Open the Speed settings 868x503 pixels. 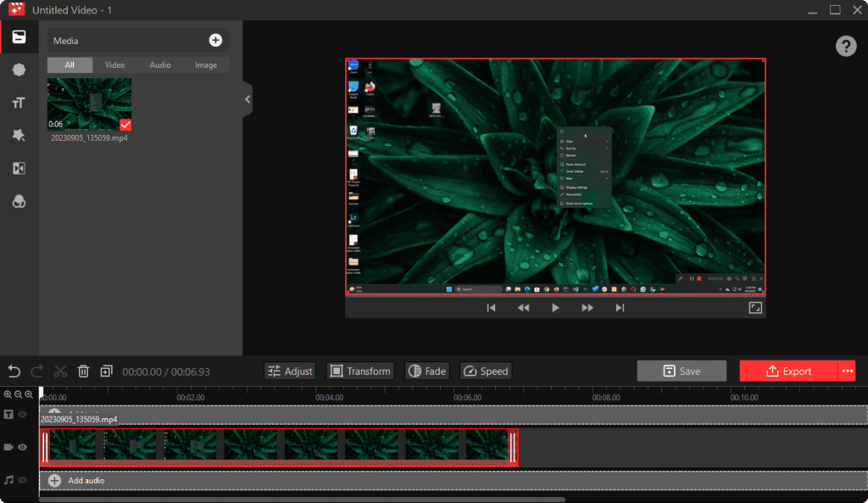pos(485,371)
